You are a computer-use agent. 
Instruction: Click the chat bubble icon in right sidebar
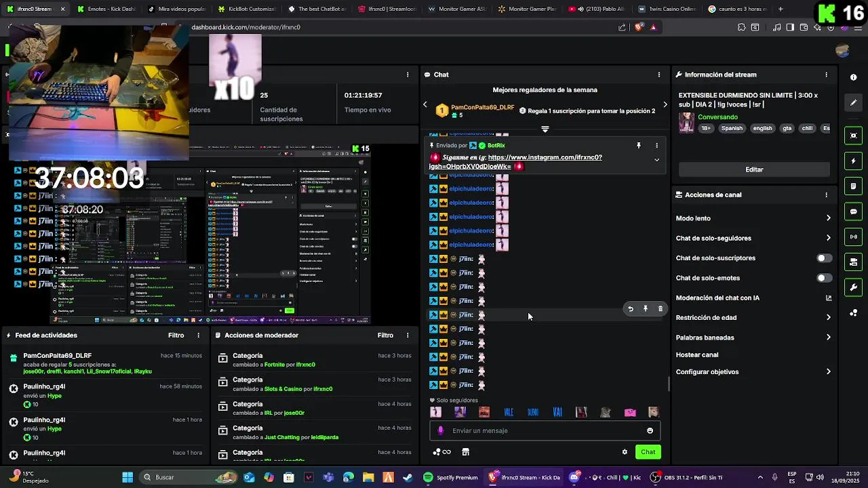854,211
